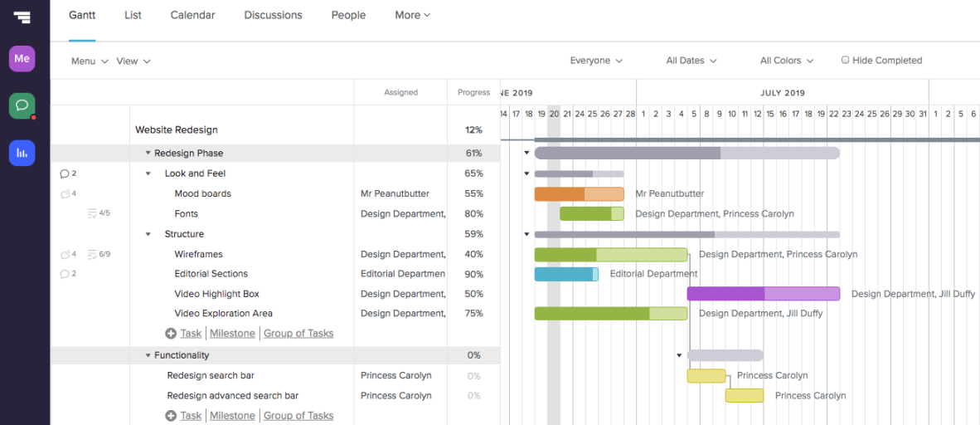Screen dimensions: 980x425
Task: Click checklist icon showing 4/5 for Fonts
Action: point(93,213)
